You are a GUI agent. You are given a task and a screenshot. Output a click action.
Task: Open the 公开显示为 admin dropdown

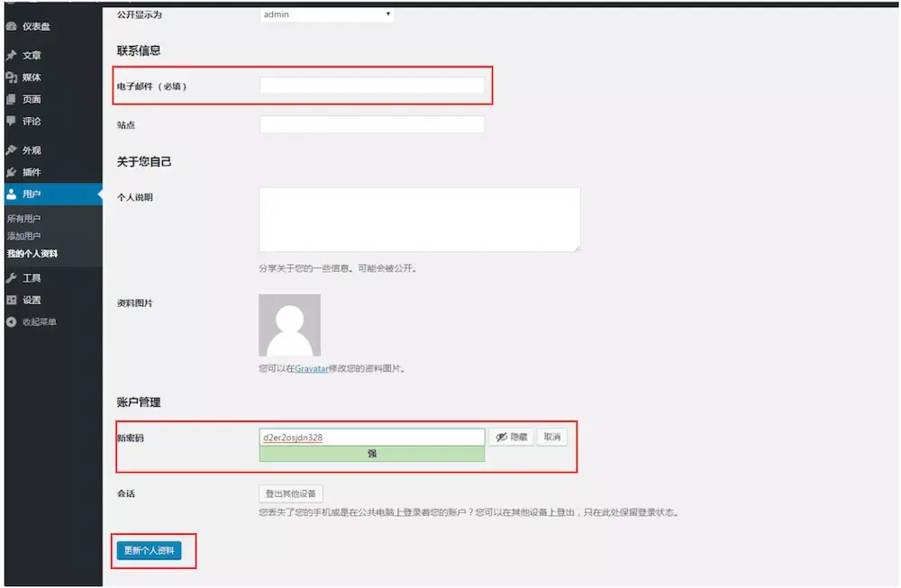click(326, 14)
